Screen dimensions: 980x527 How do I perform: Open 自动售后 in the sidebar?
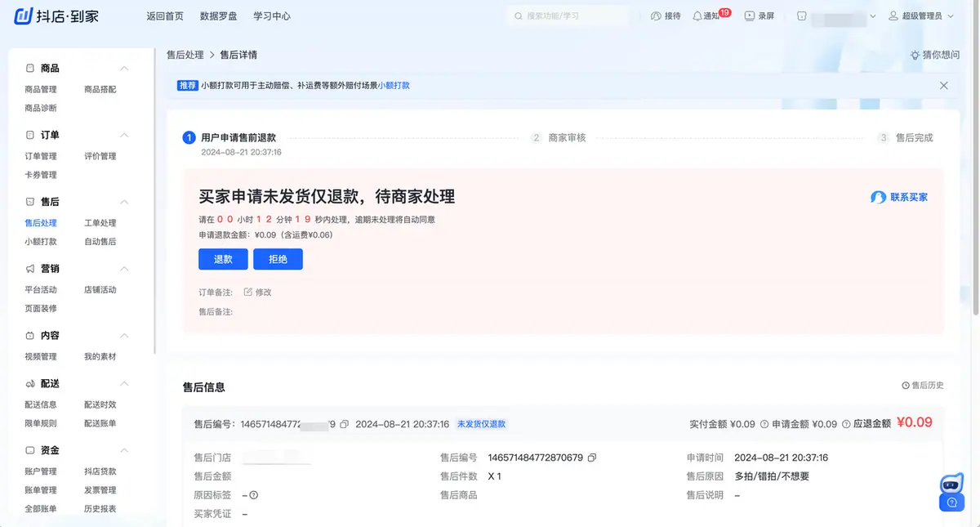pos(100,242)
